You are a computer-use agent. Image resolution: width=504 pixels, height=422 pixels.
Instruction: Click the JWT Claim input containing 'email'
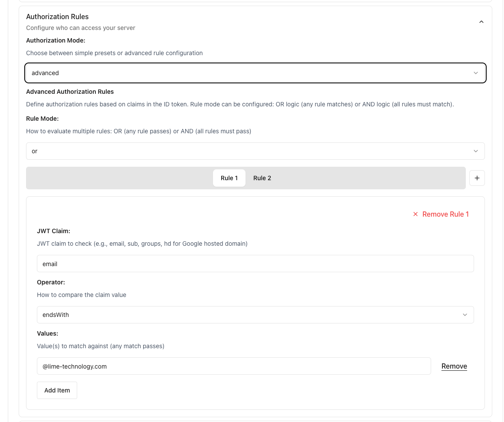[255, 263]
